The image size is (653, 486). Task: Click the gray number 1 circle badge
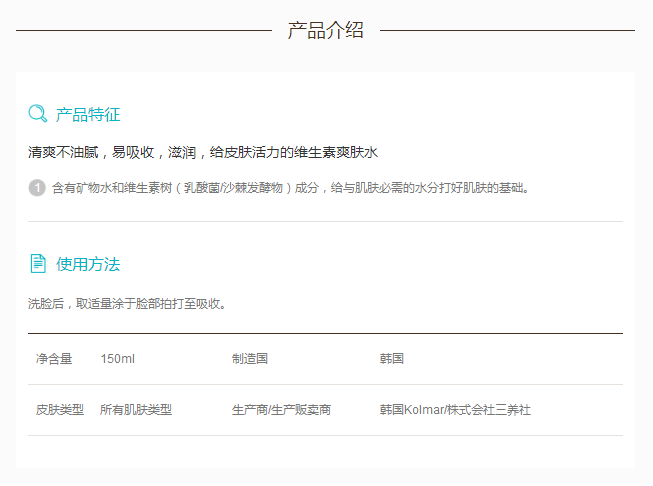pos(37,187)
